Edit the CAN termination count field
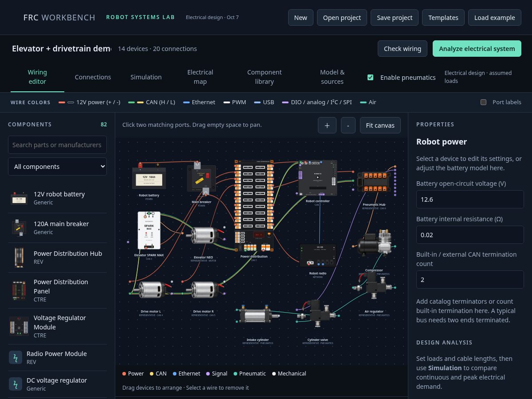This screenshot has width=532, height=399. (470, 280)
